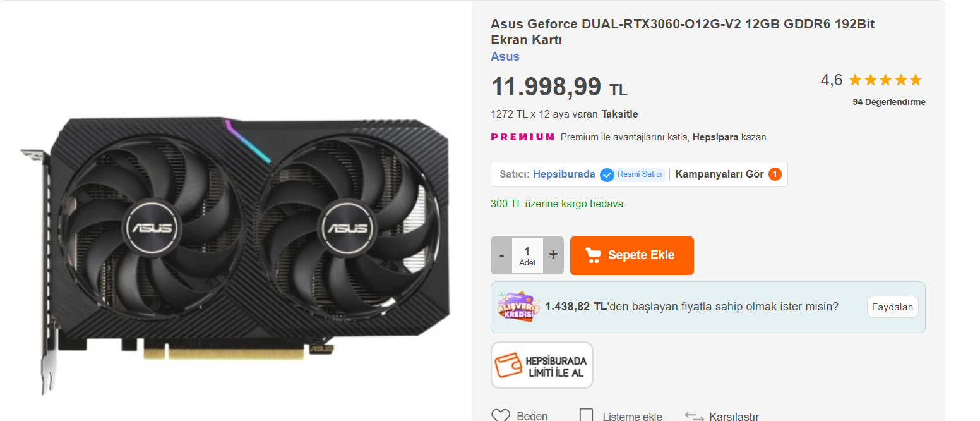
Task: Click the blue verified seller checkmark badge
Action: click(607, 174)
